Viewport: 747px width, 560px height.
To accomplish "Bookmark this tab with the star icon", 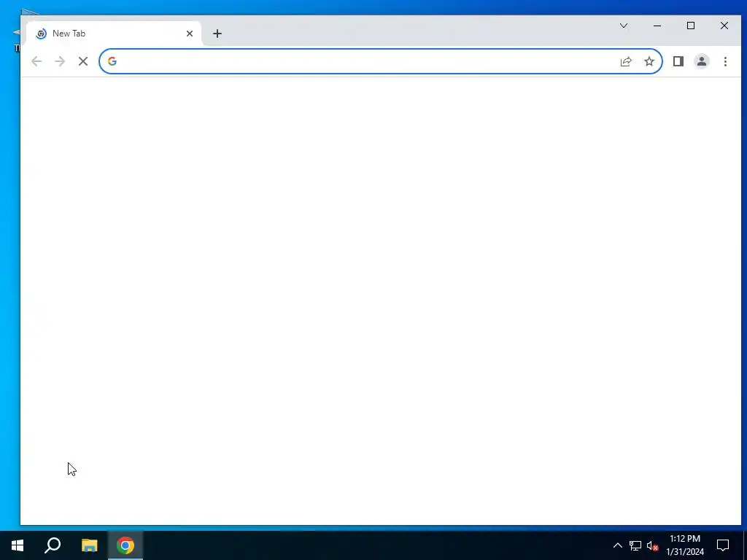I will click(x=649, y=61).
